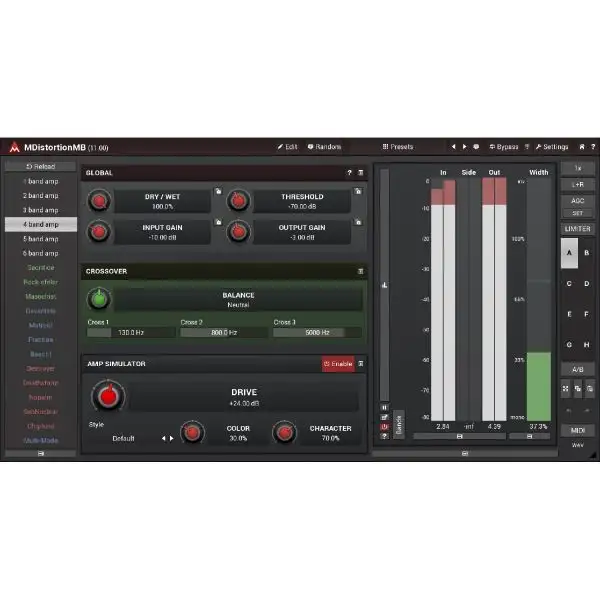Screen dimensions: 600x600
Task: Toggle the lock icon beside Dry/Wet
Action: (x=217, y=191)
